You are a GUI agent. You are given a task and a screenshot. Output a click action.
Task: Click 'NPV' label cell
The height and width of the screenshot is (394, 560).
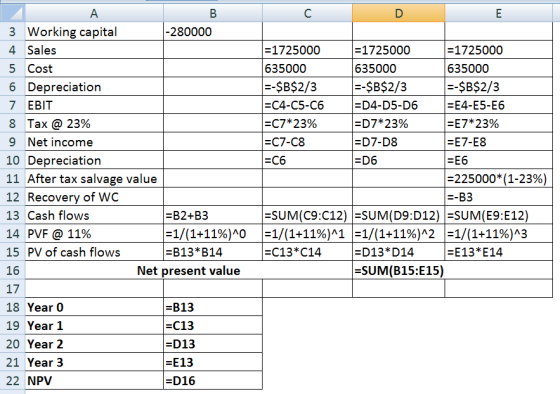pos(94,381)
